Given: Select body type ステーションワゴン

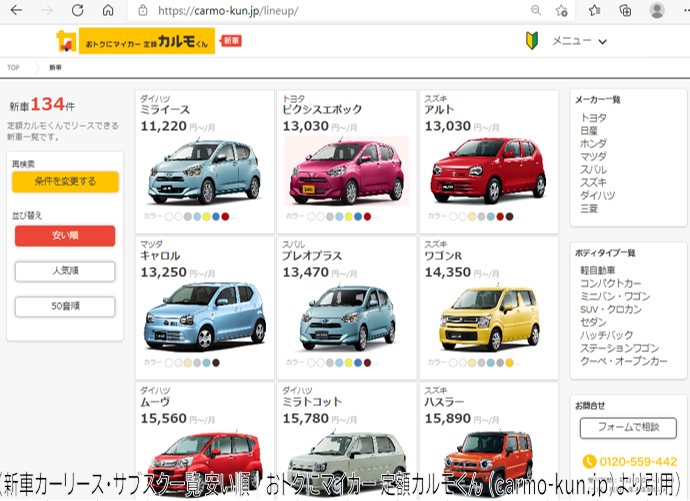Looking at the screenshot, I should click(x=619, y=348).
